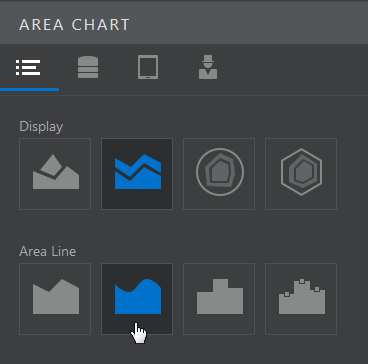Open the properties list tab
Screen dimensions: 368x364
coord(28,68)
